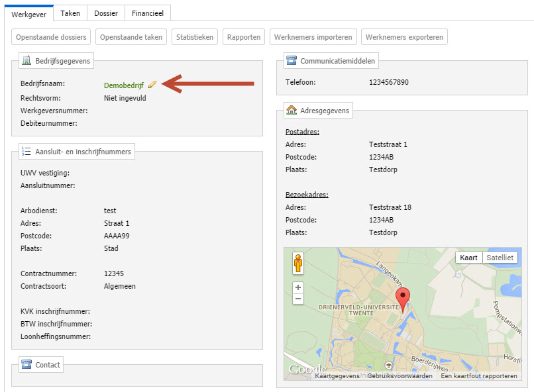This screenshot has height=392, width=534.
Task: Open the Taken tab
Action: (x=70, y=13)
